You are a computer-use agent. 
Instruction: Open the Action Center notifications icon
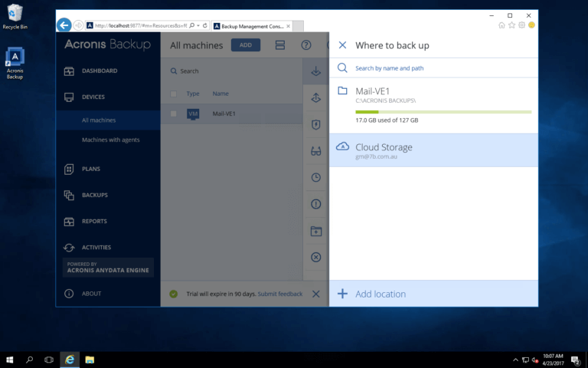576,360
